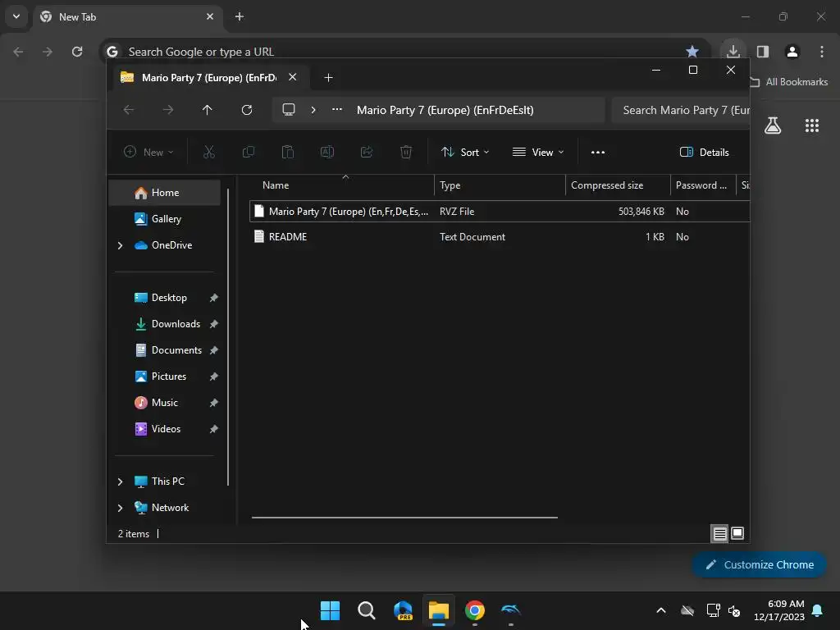Open the See more ellipsis in Explorer toolbar

click(x=598, y=152)
